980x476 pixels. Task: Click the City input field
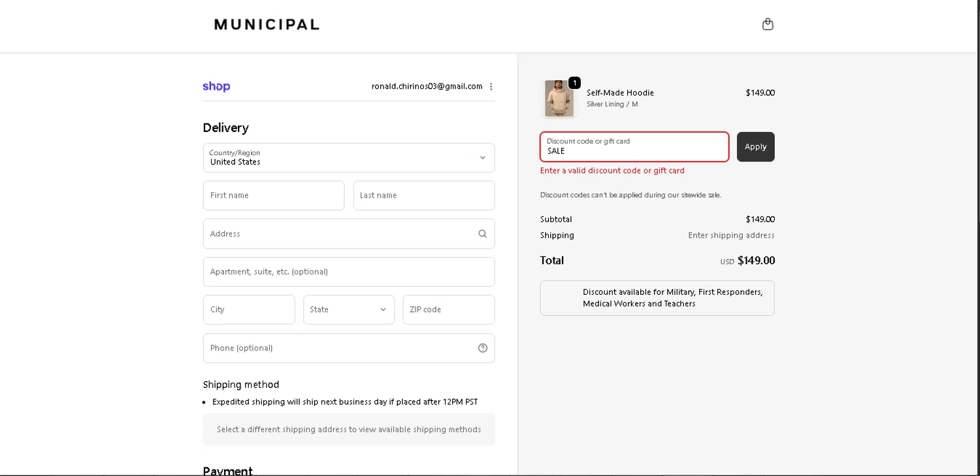(x=249, y=309)
